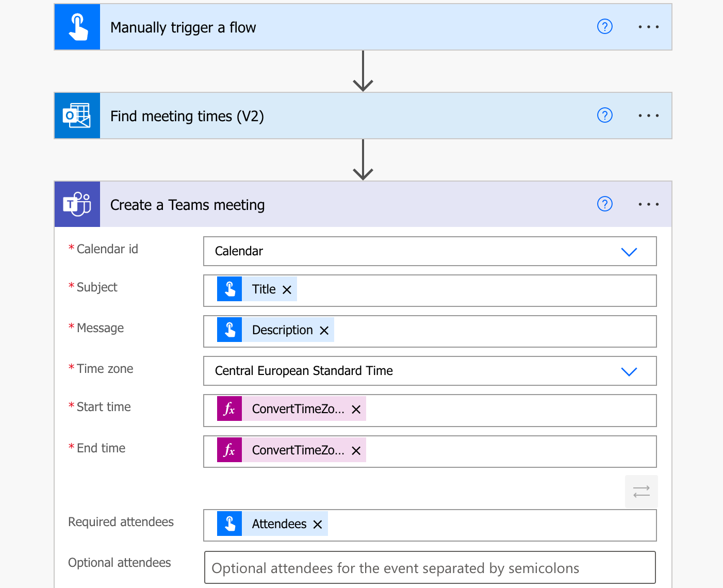The height and width of the screenshot is (588, 723).
Task: Expand the Find meeting times (V2) step
Action: (x=363, y=116)
